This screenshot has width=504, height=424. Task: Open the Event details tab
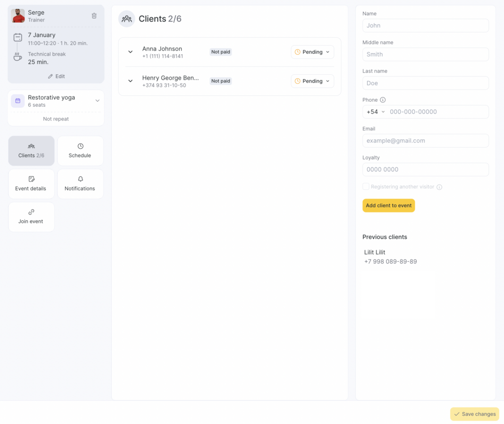(31, 183)
